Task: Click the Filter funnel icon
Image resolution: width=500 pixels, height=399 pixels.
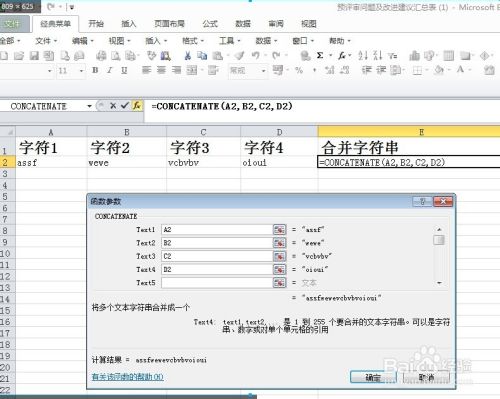Action: (x=393, y=56)
